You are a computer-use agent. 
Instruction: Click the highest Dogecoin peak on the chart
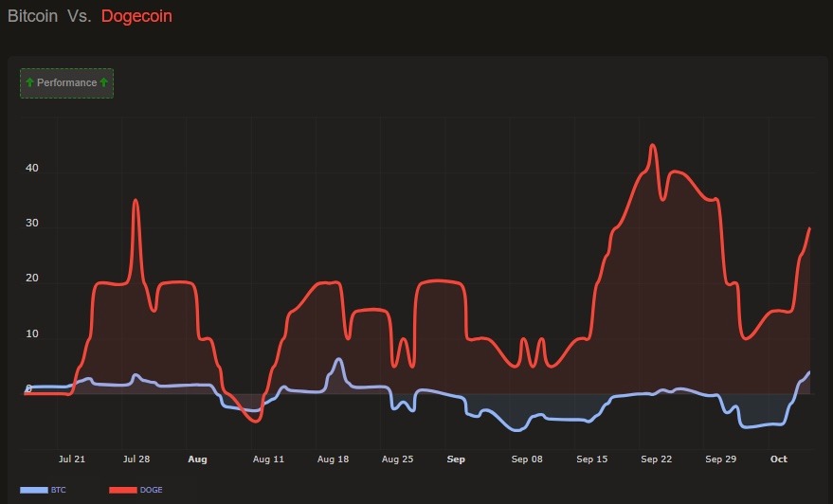click(x=652, y=146)
